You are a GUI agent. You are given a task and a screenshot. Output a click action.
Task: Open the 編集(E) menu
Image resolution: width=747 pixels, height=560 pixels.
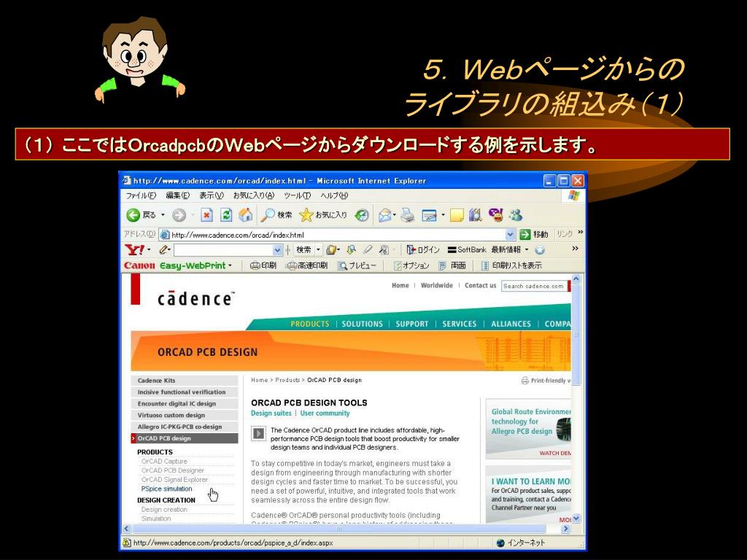click(178, 195)
